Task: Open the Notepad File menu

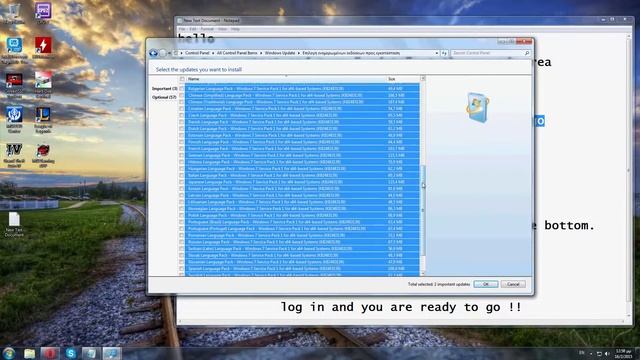Action: coord(182,29)
